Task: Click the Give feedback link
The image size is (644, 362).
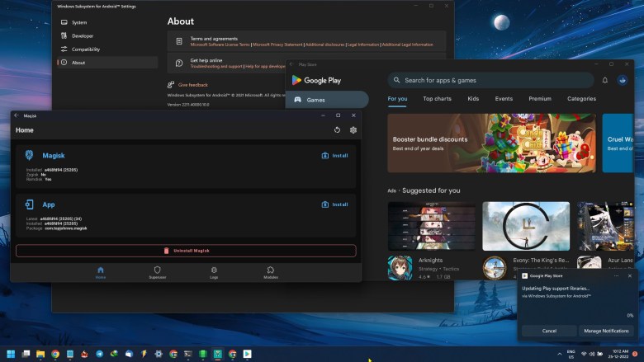Action: click(x=193, y=85)
